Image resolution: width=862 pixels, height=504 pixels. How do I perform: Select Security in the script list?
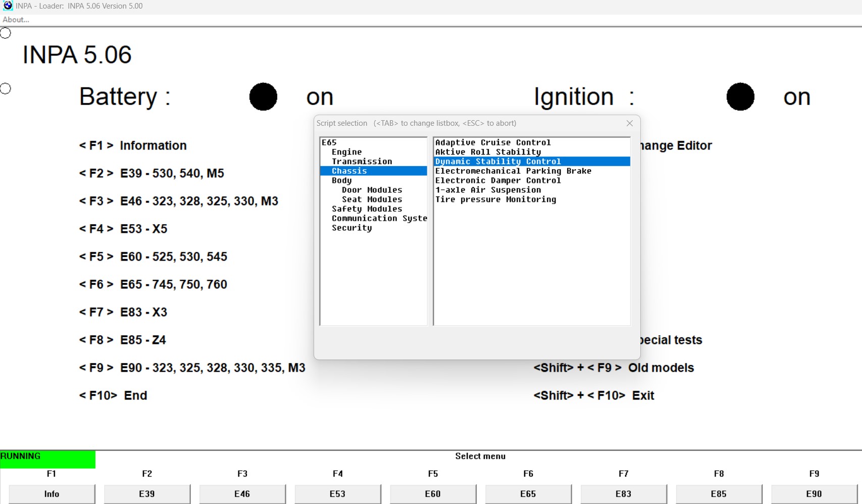(x=352, y=228)
